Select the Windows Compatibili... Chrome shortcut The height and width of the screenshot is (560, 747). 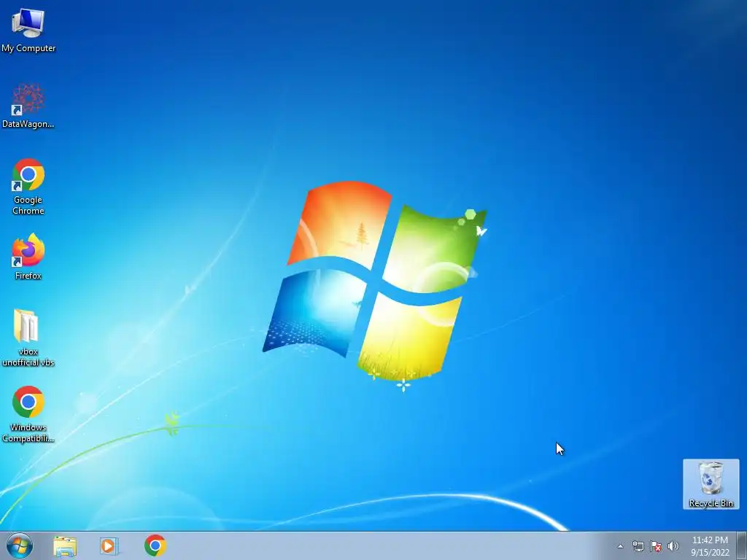coord(28,414)
